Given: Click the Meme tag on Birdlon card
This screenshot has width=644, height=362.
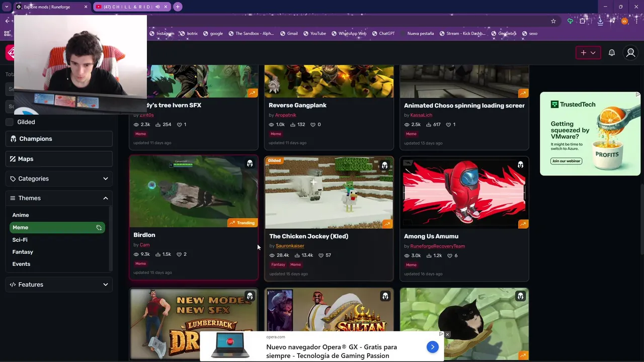Looking at the screenshot, I should 140,263.
